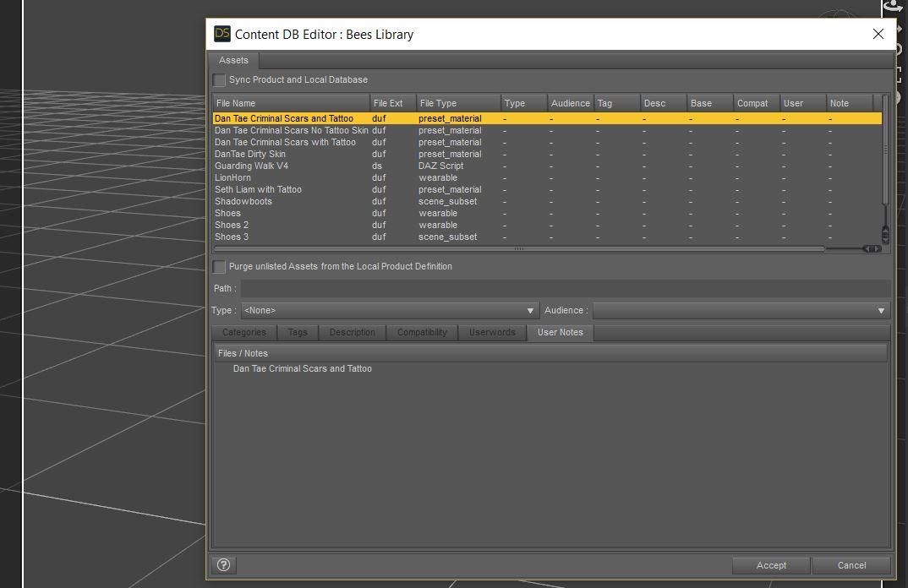Click the Accept button

(771, 565)
